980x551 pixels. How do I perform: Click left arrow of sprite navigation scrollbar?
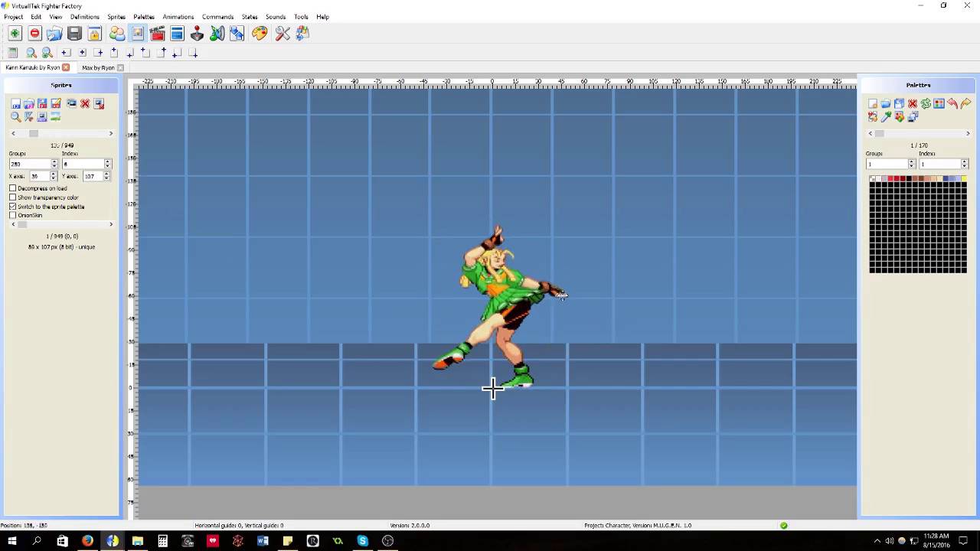pos(13,133)
